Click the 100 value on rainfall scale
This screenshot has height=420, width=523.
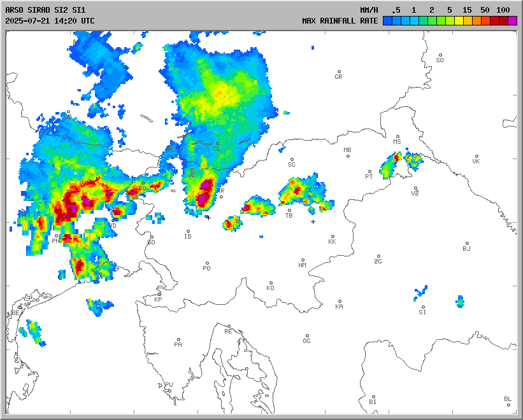[503, 10]
